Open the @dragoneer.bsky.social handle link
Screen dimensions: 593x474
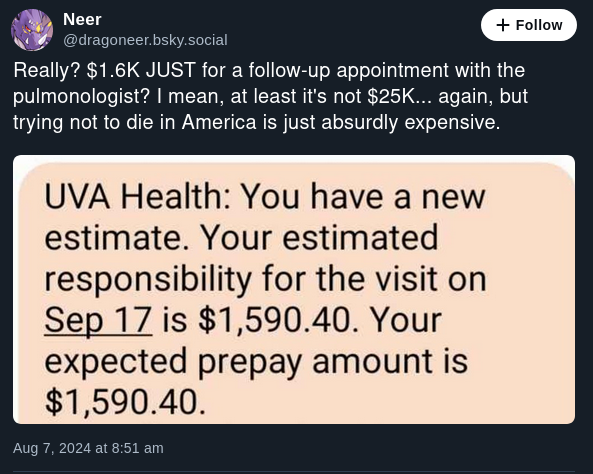coord(145,40)
